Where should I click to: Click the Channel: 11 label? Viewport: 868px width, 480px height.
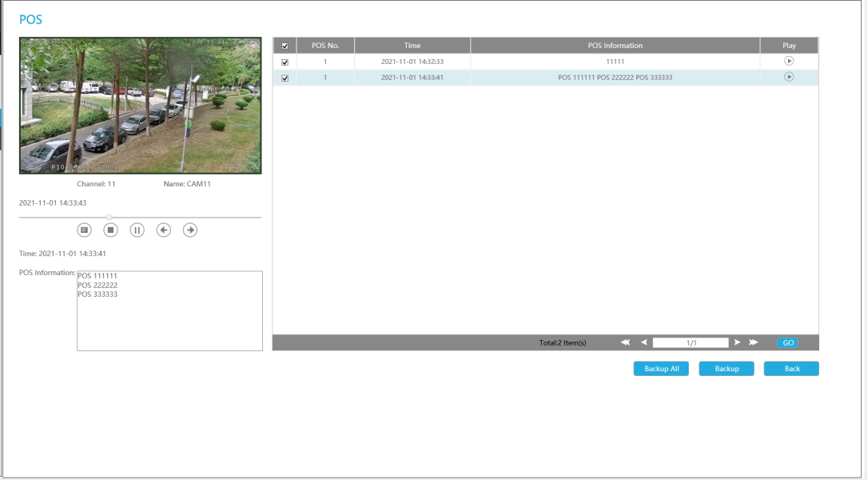96,184
